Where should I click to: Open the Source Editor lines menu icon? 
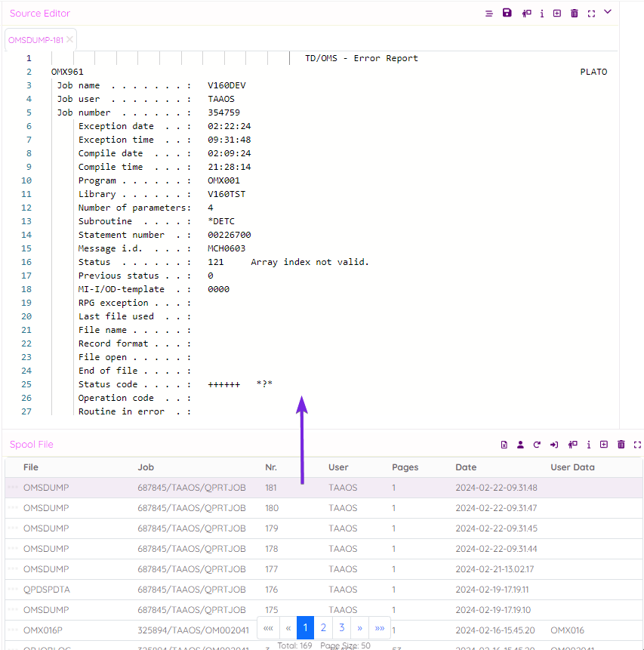click(489, 14)
